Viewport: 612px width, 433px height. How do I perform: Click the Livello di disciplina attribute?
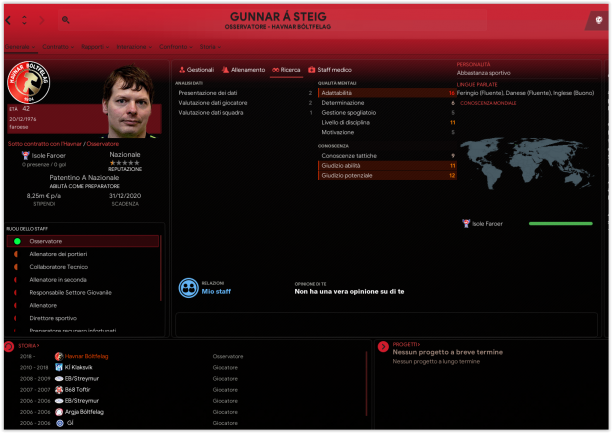pos(387,123)
